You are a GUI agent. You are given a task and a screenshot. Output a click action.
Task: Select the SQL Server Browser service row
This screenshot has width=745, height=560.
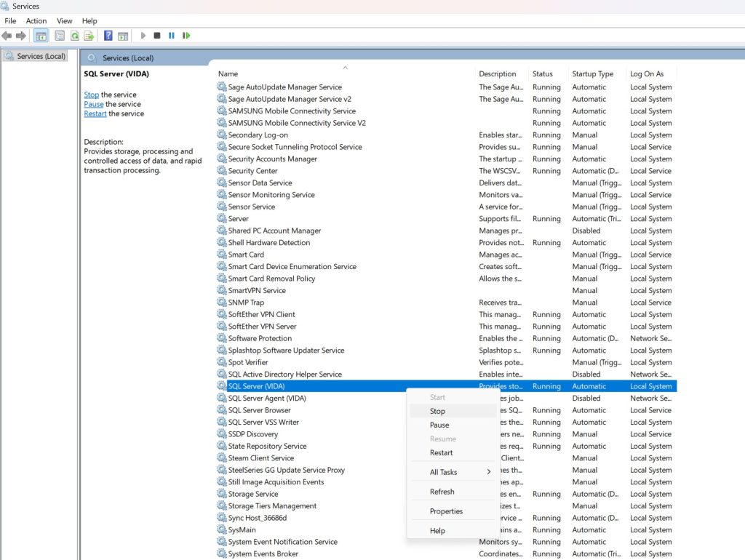tap(259, 410)
